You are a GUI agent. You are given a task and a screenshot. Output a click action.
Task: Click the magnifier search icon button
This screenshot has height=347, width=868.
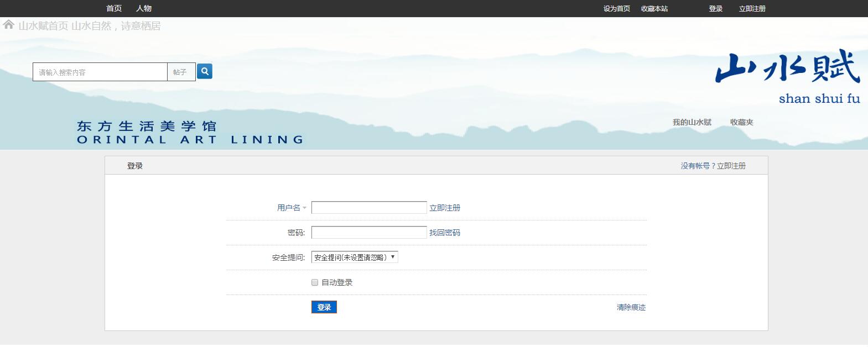pyautogui.click(x=204, y=71)
